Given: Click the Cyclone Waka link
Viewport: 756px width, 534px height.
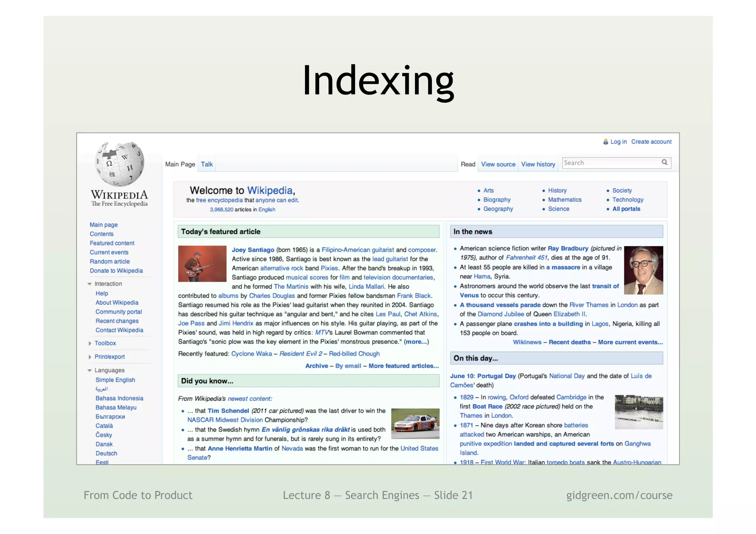Looking at the screenshot, I should [x=251, y=354].
